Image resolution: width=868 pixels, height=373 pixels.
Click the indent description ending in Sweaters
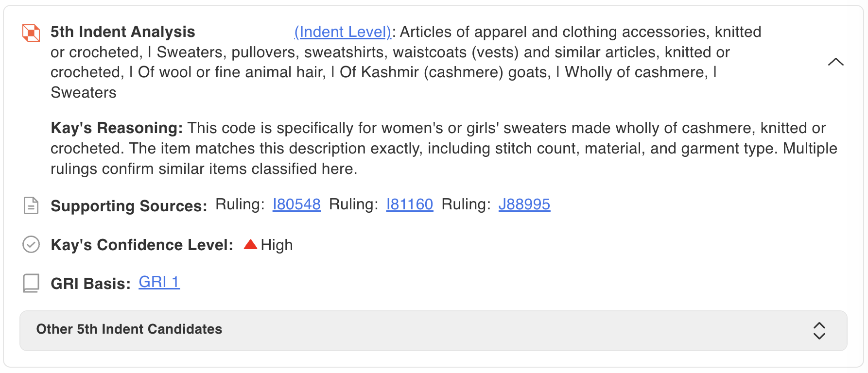click(x=406, y=62)
